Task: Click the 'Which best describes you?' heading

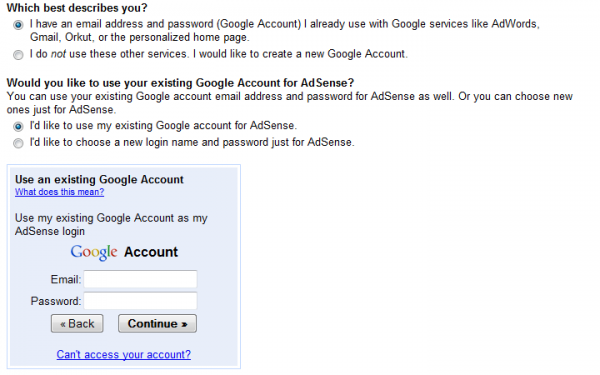Action: coord(77,8)
